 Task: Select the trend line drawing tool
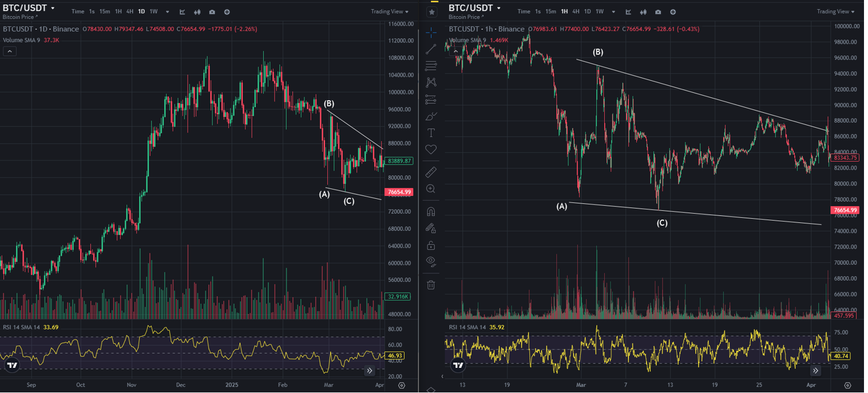pyautogui.click(x=431, y=50)
